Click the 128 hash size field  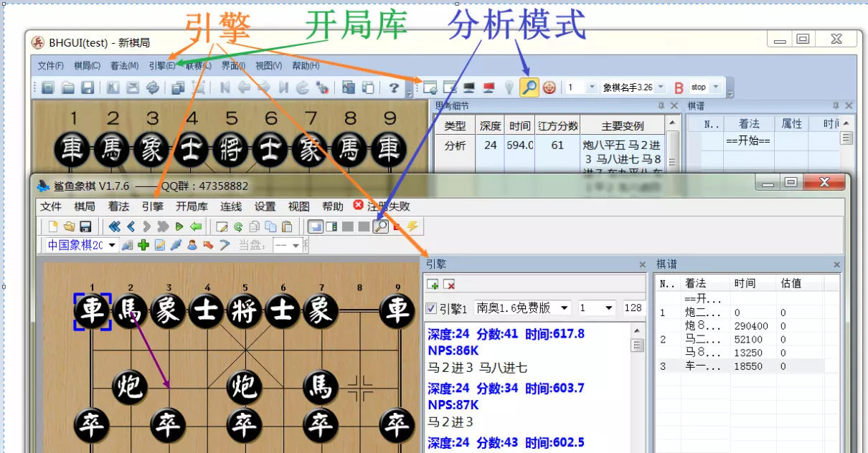coord(633,307)
